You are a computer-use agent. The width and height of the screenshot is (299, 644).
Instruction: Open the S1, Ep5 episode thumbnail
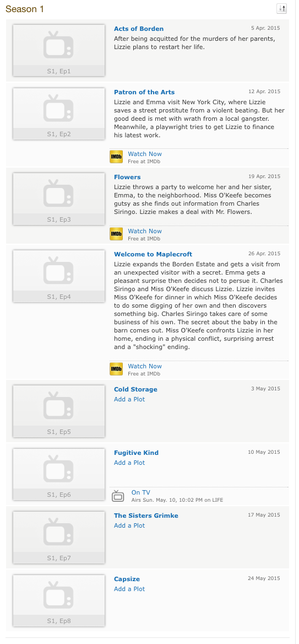(59, 411)
